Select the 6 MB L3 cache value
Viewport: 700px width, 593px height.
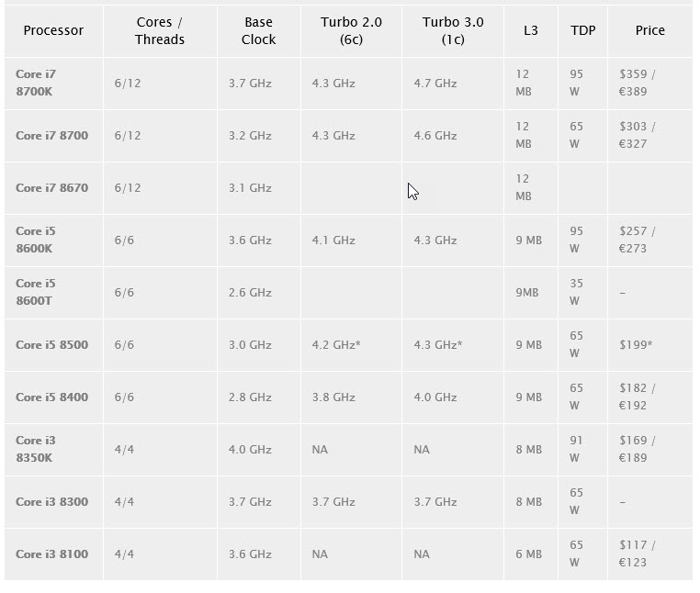click(x=528, y=554)
